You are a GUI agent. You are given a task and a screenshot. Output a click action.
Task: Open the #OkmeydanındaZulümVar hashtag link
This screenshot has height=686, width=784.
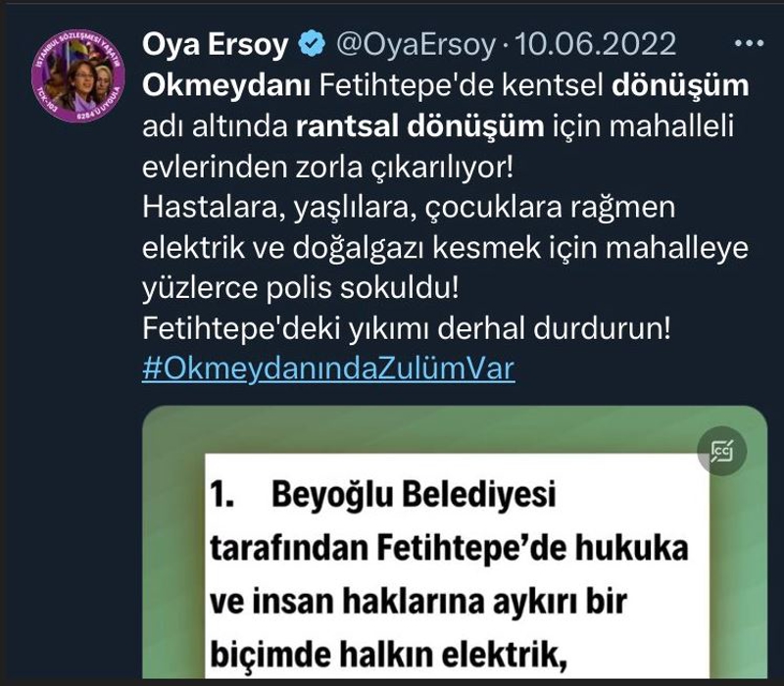point(328,369)
